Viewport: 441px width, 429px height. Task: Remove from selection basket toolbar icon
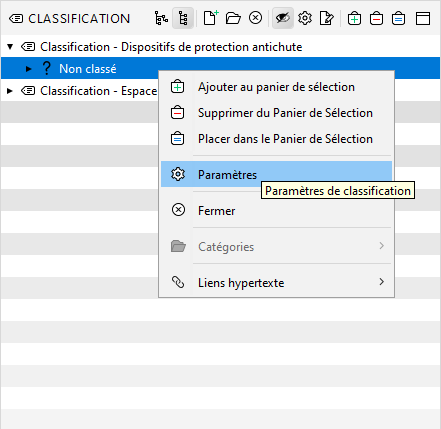click(x=376, y=18)
